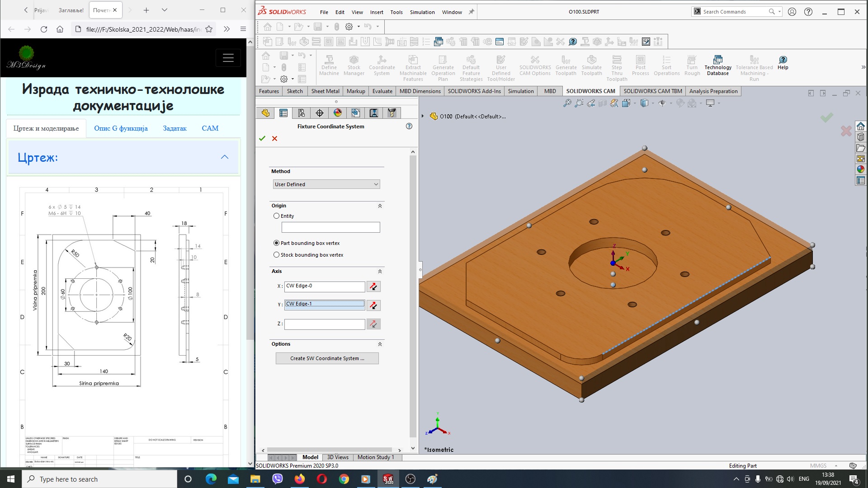
Task: Select the Entity radio button
Action: 277,215
